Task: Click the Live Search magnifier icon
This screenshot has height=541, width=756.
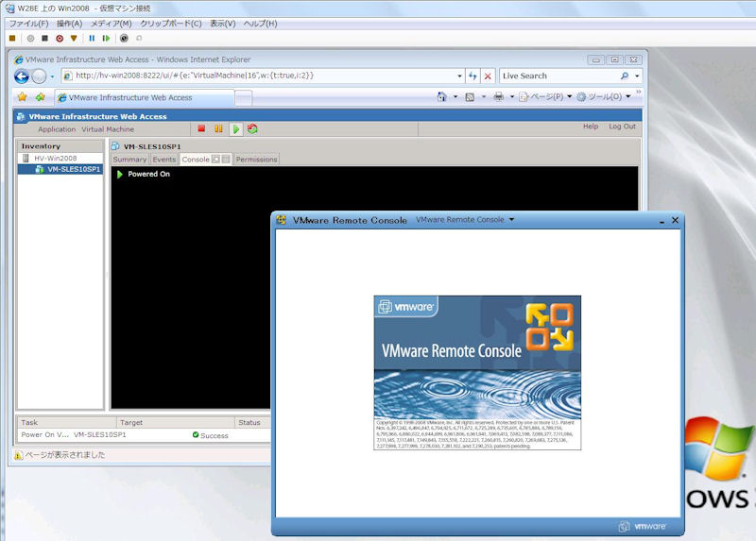Action: click(x=625, y=76)
